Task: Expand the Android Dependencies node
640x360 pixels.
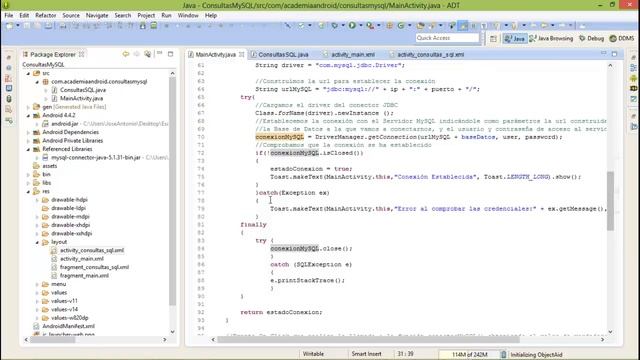Action: pyautogui.click(x=28, y=132)
